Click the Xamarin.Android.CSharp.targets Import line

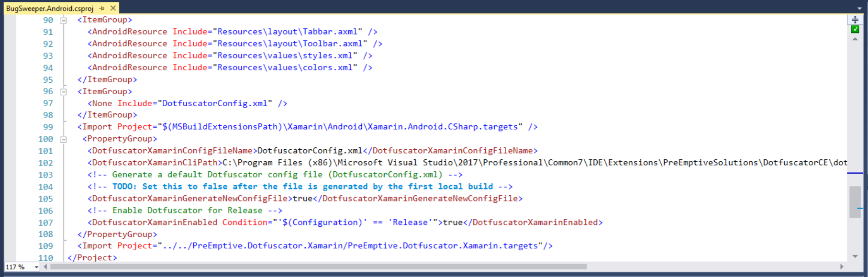pyautogui.click(x=308, y=127)
